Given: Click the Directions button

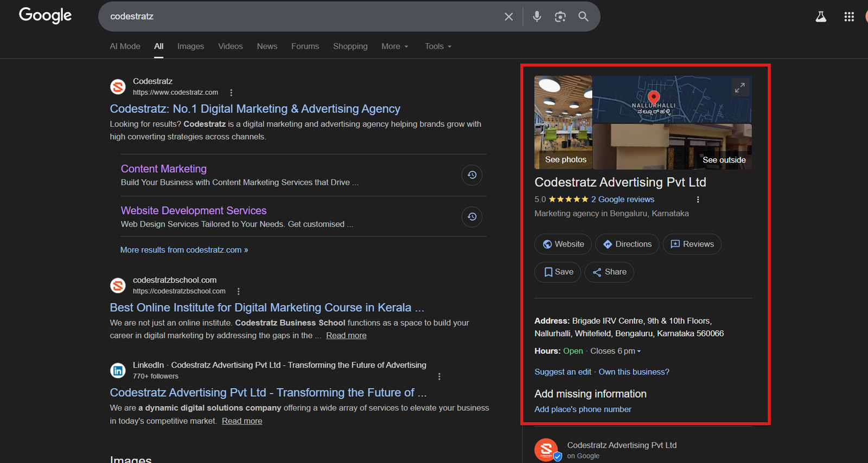Looking at the screenshot, I should pyautogui.click(x=627, y=245).
